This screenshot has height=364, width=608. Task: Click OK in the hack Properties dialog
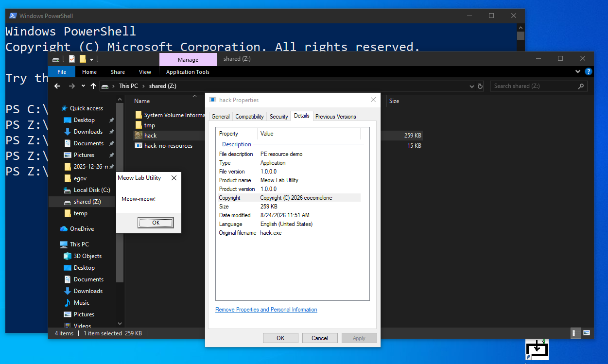(x=280, y=338)
